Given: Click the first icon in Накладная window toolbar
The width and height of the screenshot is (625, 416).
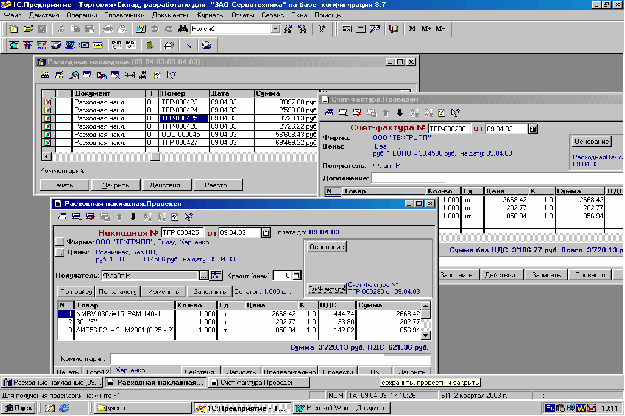Looking at the screenshot, I should [62, 217].
